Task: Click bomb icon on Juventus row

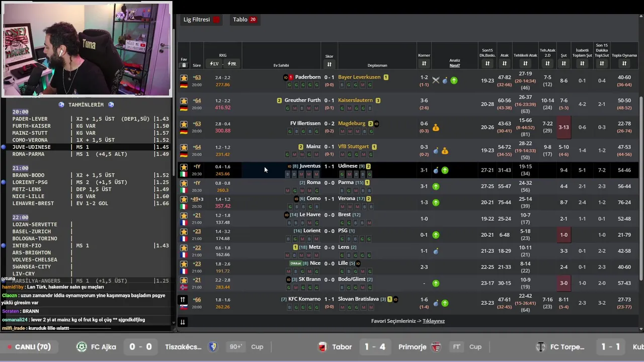Action: (436, 170)
